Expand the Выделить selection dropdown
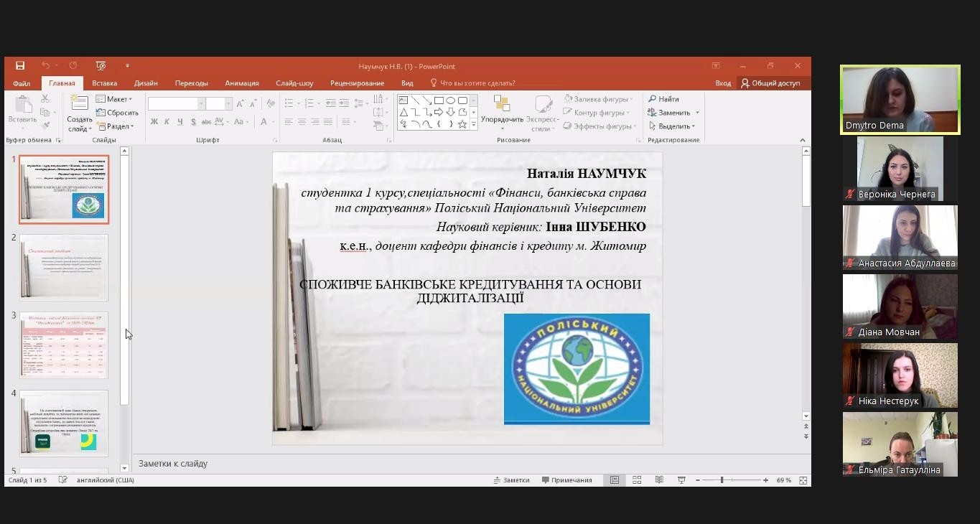This screenshot has height=524, width=980. point(672,126)
